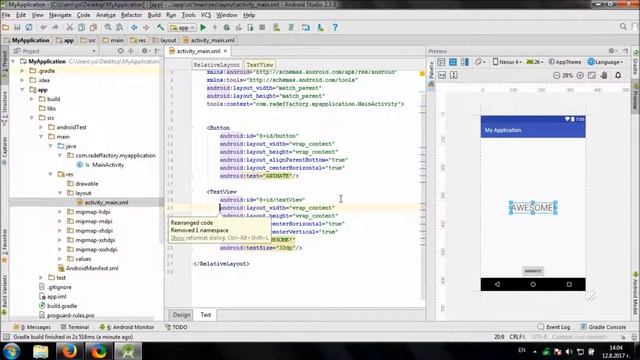
Task: Click zoom to fit screen icon in preview
Action: click(x=592, y=76)
